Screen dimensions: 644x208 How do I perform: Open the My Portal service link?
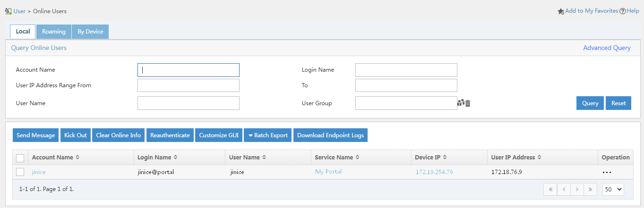(328, 172)
